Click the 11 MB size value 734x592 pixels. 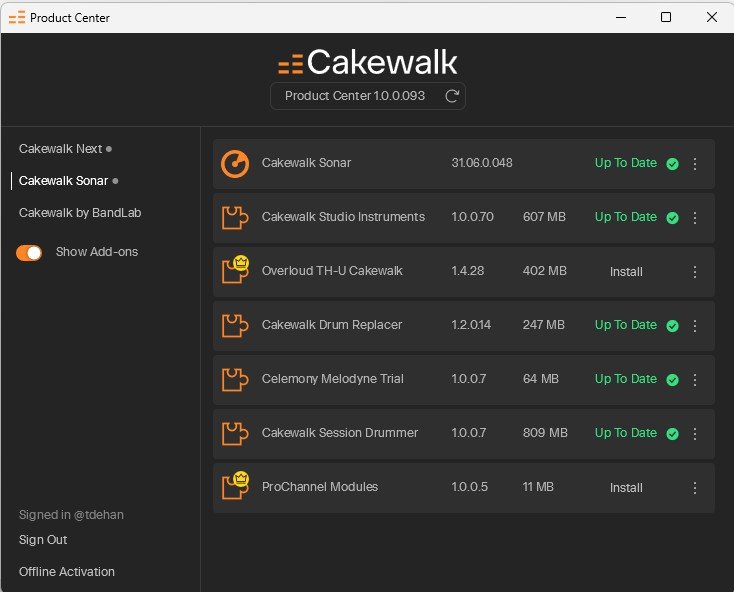click(x=538, y=487)
